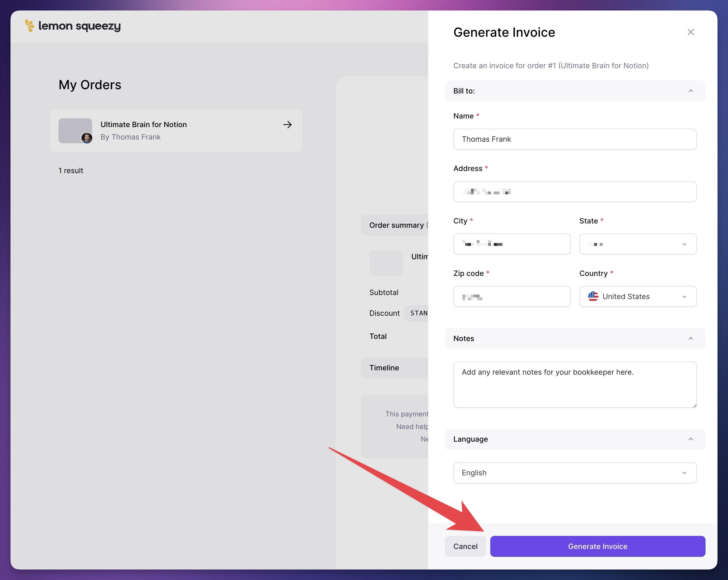Collapse the Language section
The image size is (728, 580).
pyautogui.click(x=691, y=439)
